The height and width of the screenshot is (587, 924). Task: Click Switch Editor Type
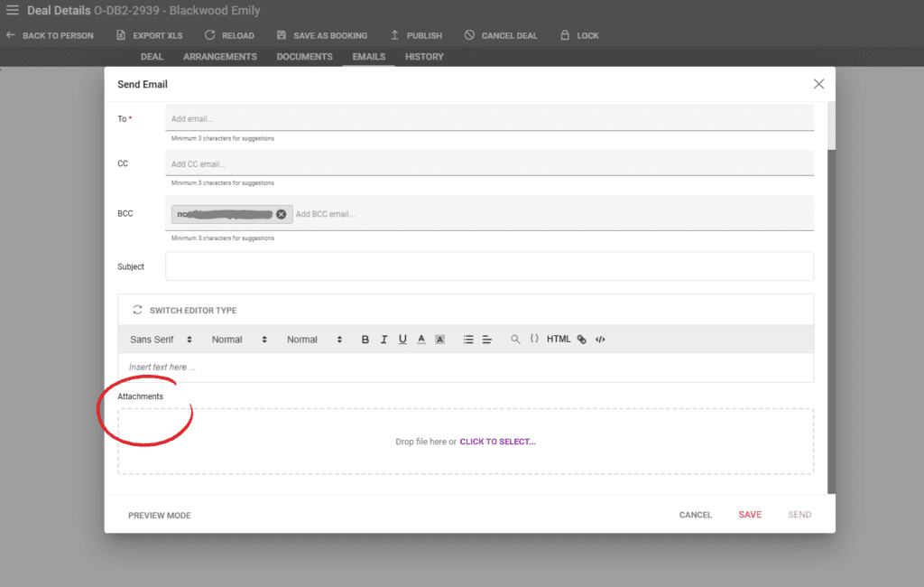[184, 310]
